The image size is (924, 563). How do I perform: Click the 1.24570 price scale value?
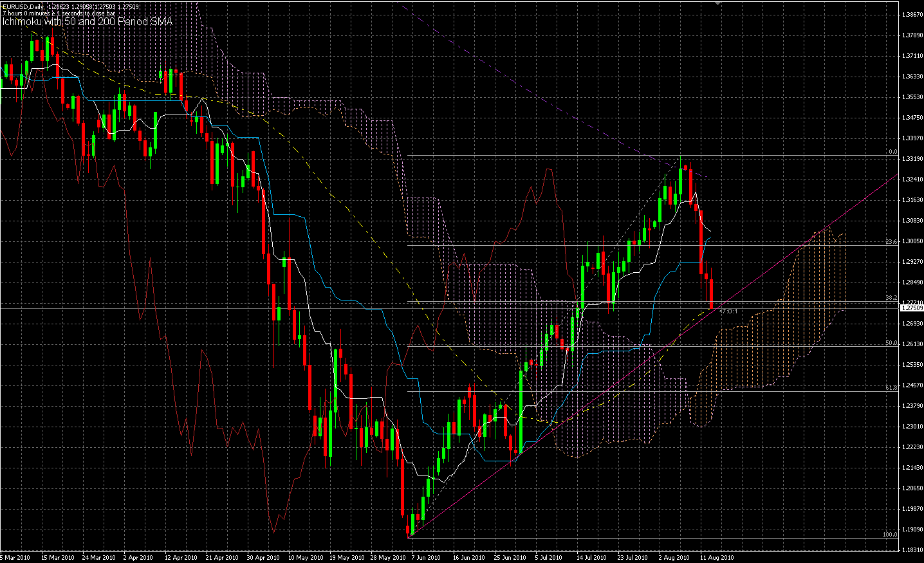[x=913, y=385]
